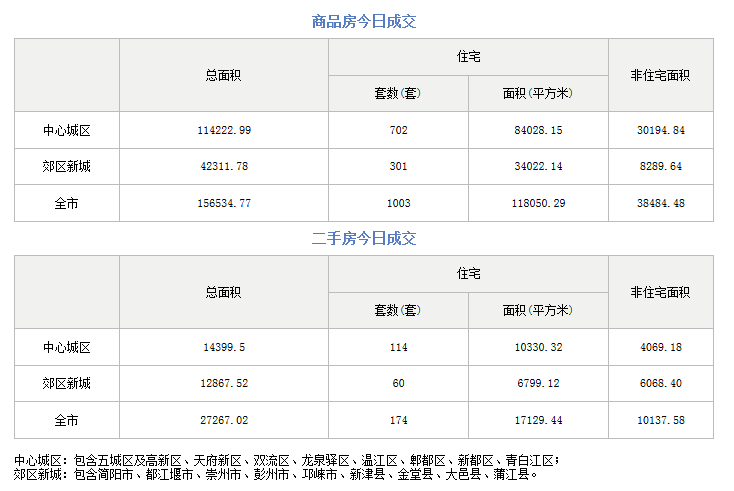Select 非住宅面积 header in 商品房 table
734x491 pixels.
pos(661,75)
